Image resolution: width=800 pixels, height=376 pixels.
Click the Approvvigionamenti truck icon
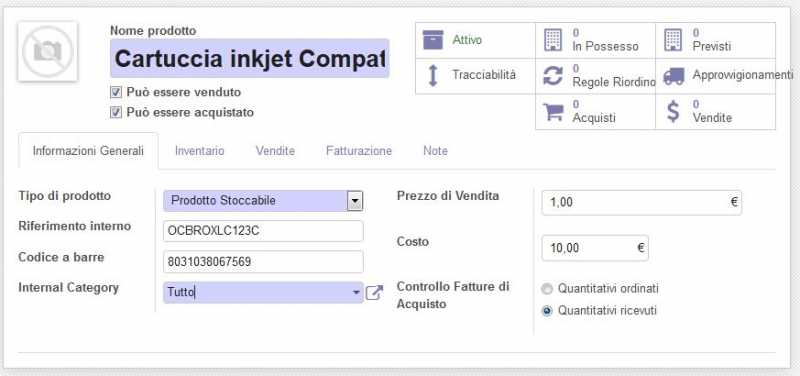coord(673,76)
